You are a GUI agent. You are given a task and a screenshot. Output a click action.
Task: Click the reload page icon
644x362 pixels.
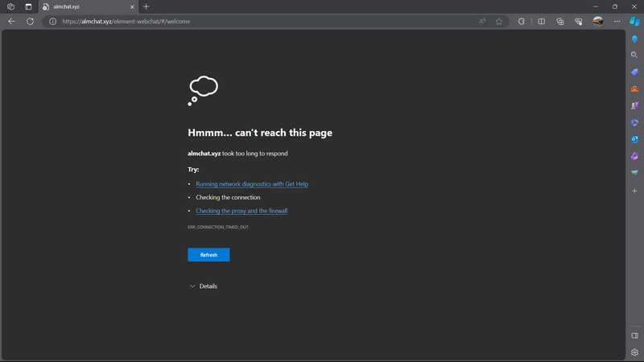coord(31,22)
